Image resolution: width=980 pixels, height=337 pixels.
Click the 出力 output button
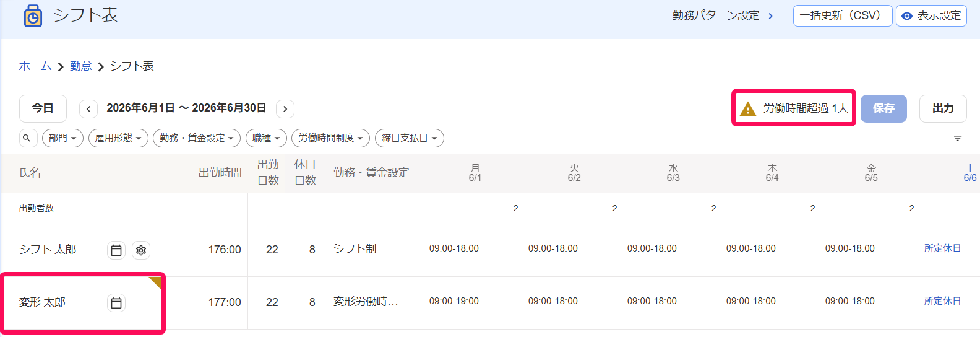pyautogui.click(x=943, y=108)
